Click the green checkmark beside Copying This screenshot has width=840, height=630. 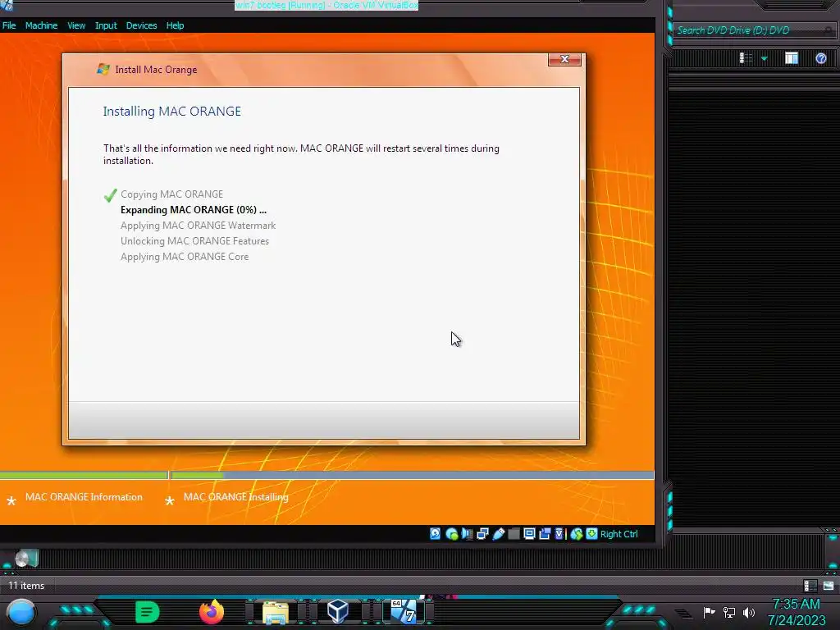[111, 195]
